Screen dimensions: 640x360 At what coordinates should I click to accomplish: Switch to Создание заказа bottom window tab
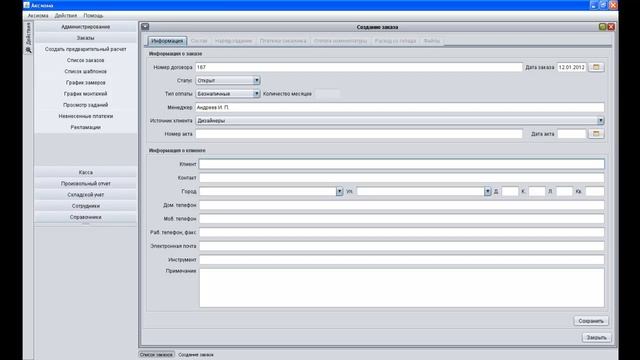tap(196, 355)
